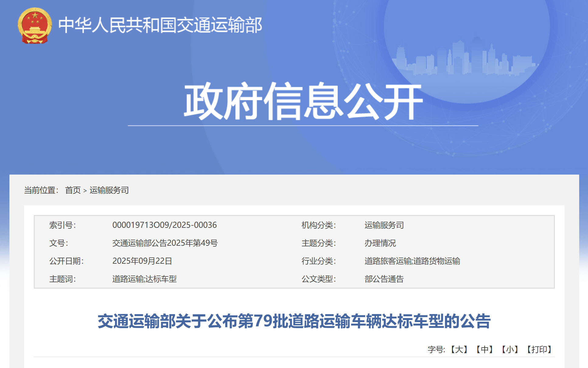The image size is (588, 368).
Task: Click the national emblem logo icon
Action: [x=34, y=26]
